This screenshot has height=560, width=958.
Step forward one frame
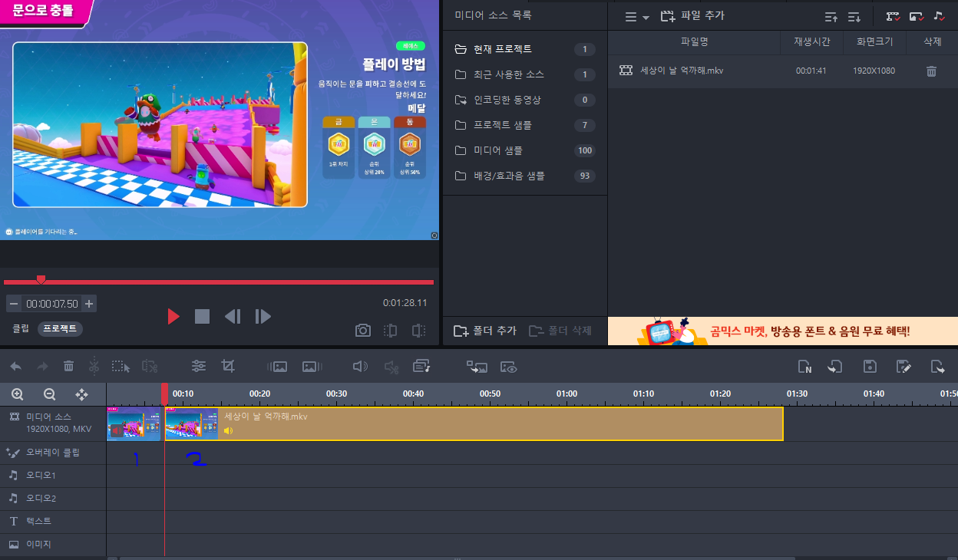tap(263, 316)
